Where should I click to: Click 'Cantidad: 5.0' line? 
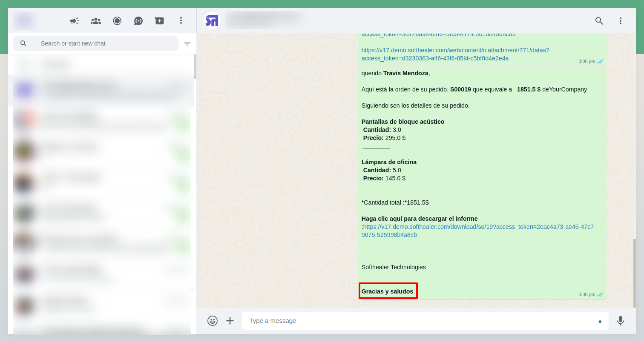tap(382, 170)
